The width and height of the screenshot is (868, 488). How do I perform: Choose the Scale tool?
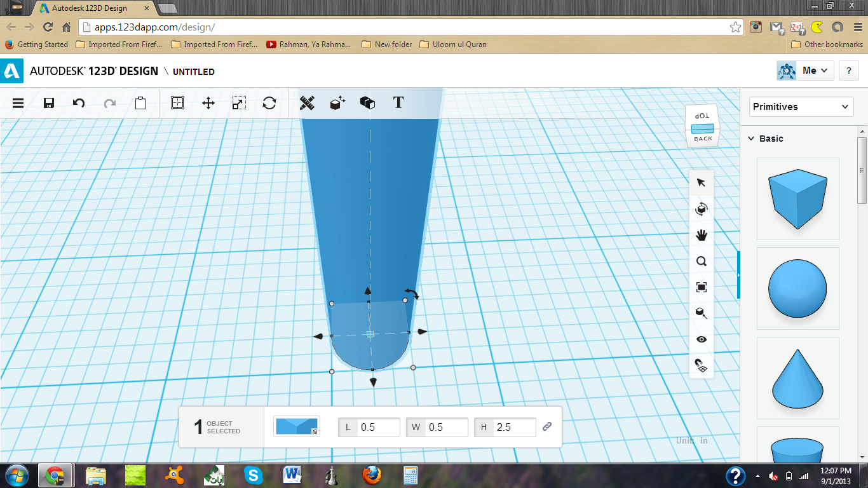[x=239, y=103]
